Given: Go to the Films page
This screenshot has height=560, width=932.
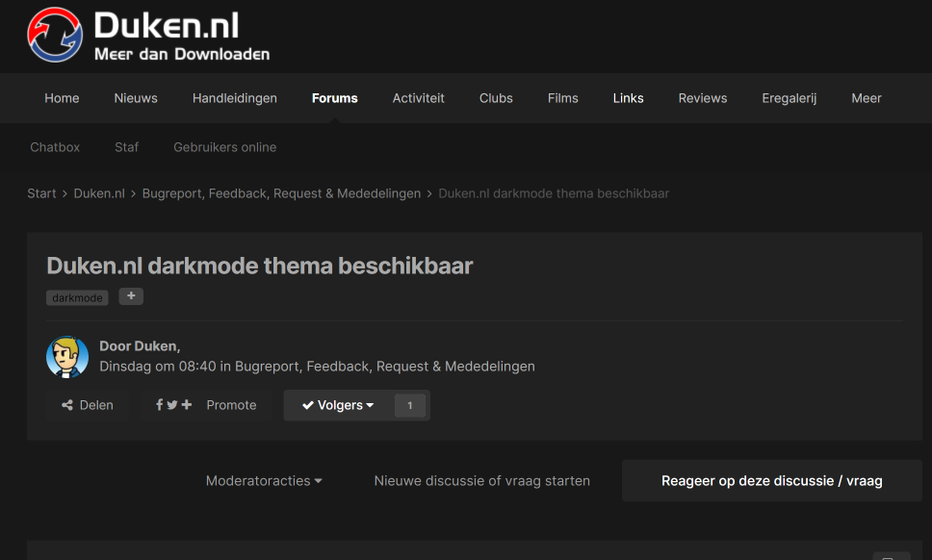Looking at the screenshot, I should (x=563, y=98).
